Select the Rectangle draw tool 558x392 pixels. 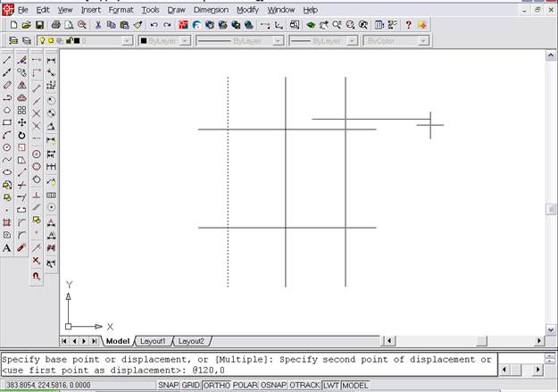pyautogui.click(x=7, y=122)
